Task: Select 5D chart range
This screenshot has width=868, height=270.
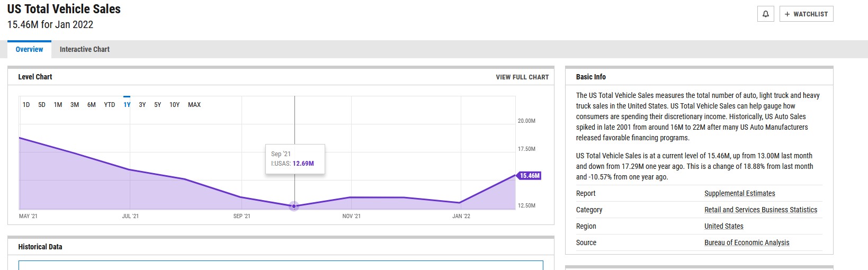Action: (42, 105)
